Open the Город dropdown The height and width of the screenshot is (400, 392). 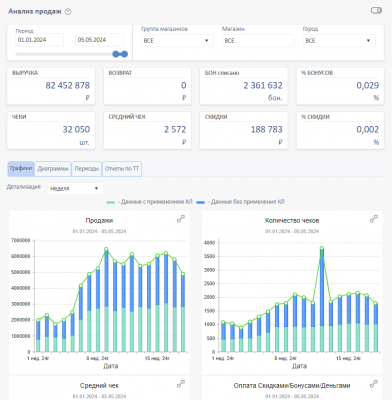[339, 41]
